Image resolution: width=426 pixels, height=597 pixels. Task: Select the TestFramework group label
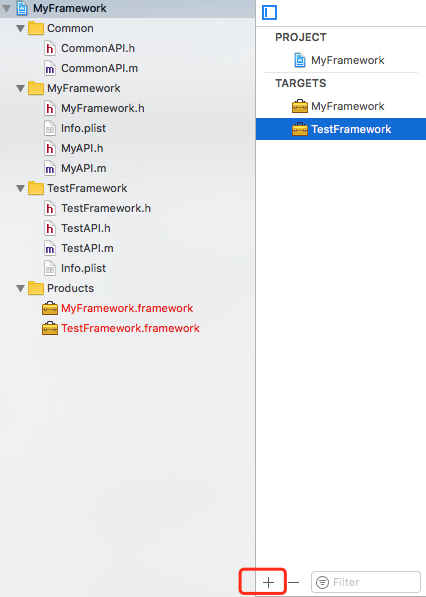[x=87, y=188]
